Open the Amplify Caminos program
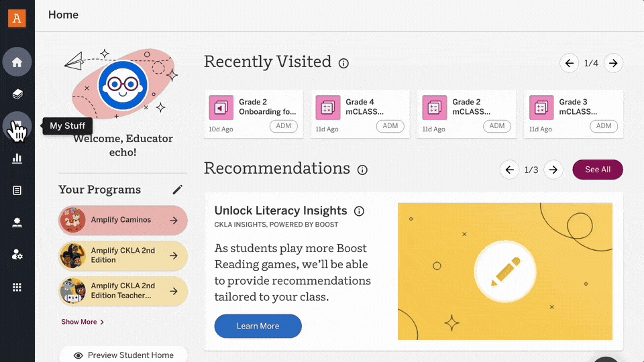 click(x=123, y=220)
